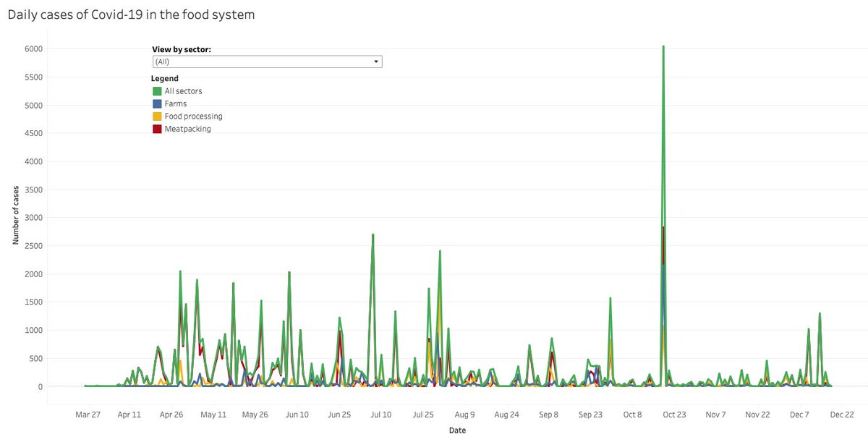Click the dropdown arrow to list sectors
Viewport: 868px width, 445px height.
[x=375, y=61]
